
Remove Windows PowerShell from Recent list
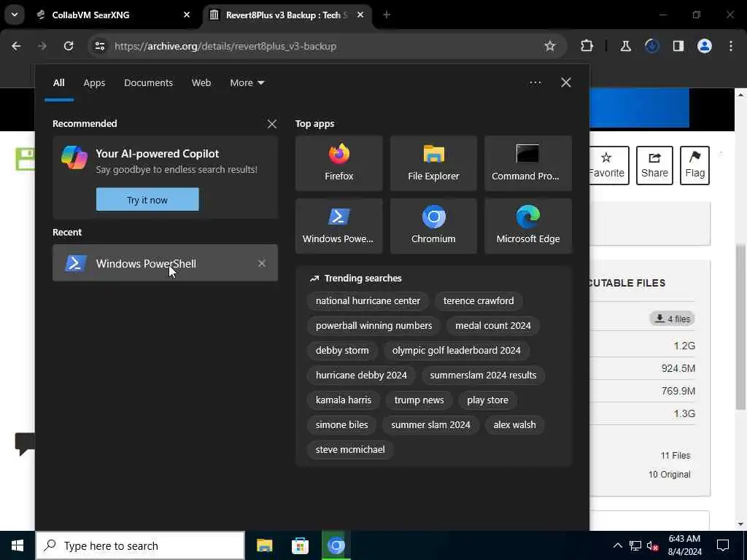262,263
